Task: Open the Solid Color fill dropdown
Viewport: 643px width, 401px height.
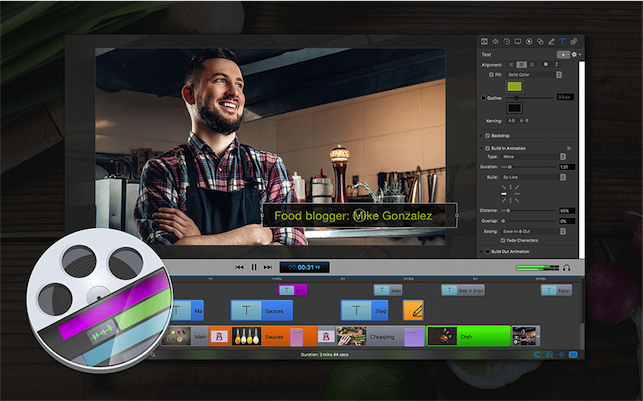Action: tap(534, 75)
